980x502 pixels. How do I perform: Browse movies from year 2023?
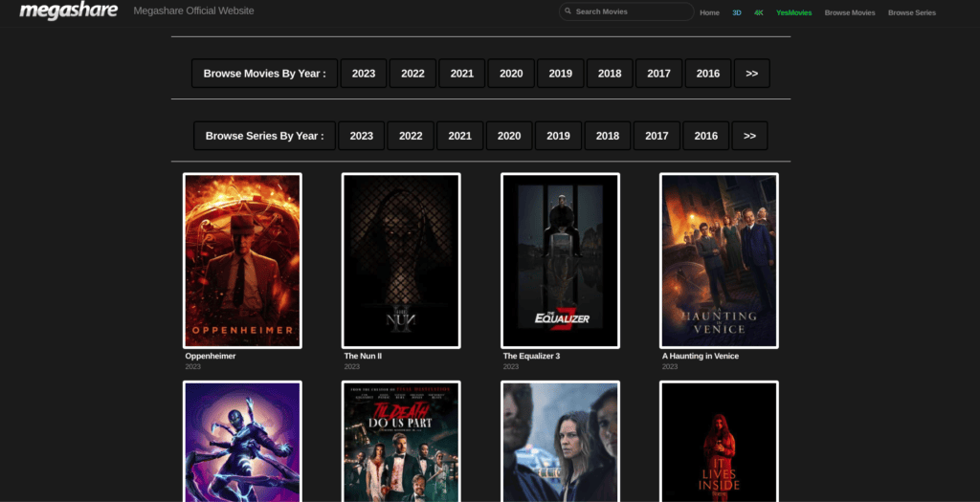click(x=364, y=73)
